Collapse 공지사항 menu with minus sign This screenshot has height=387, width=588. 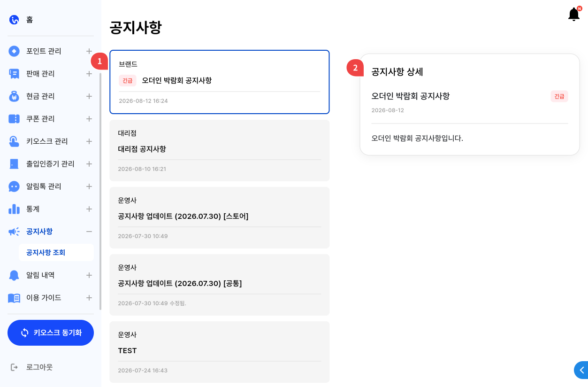[x=89, y=232]
